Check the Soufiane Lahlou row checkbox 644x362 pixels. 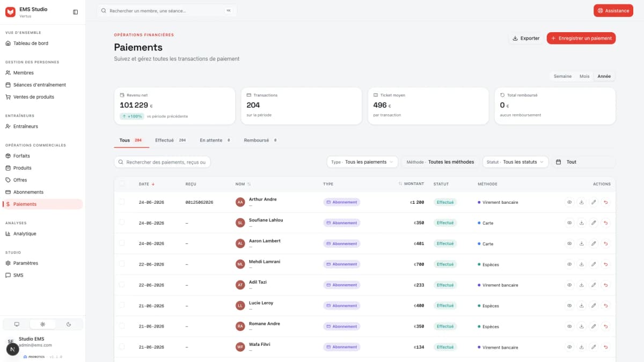click(122, 222)
